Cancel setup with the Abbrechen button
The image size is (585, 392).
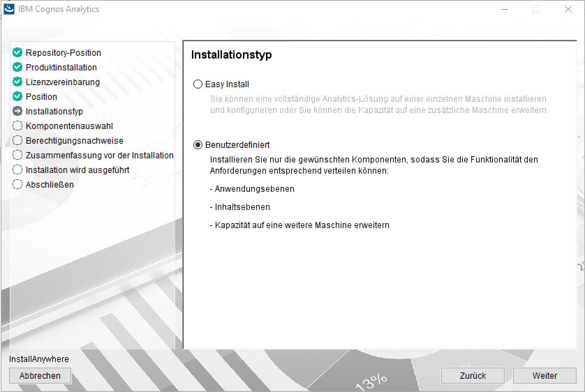[x=40, y=376]
